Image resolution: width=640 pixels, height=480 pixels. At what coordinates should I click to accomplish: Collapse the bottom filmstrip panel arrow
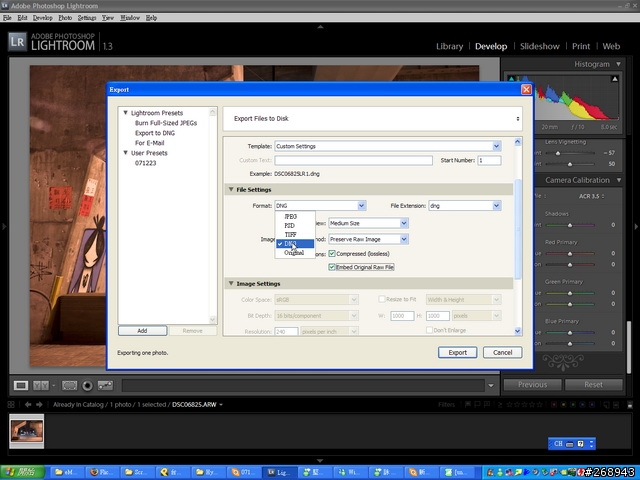[320, 460]
